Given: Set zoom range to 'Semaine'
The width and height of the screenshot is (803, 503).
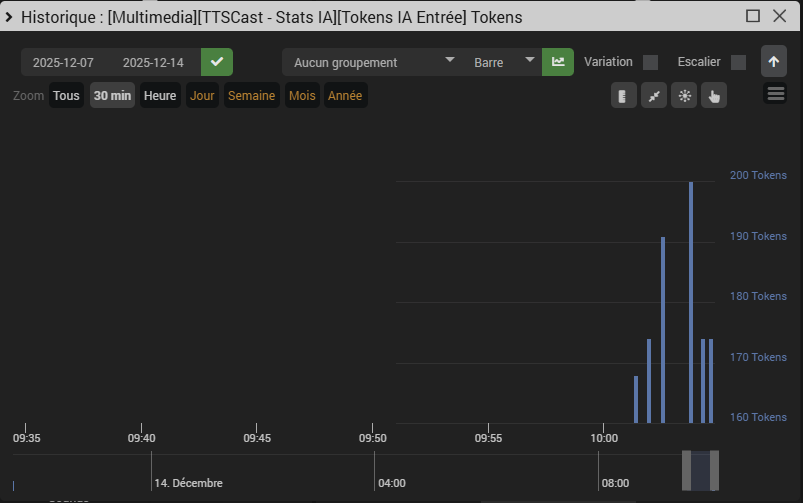Looking at the screenshot, I should coord(251,96).
